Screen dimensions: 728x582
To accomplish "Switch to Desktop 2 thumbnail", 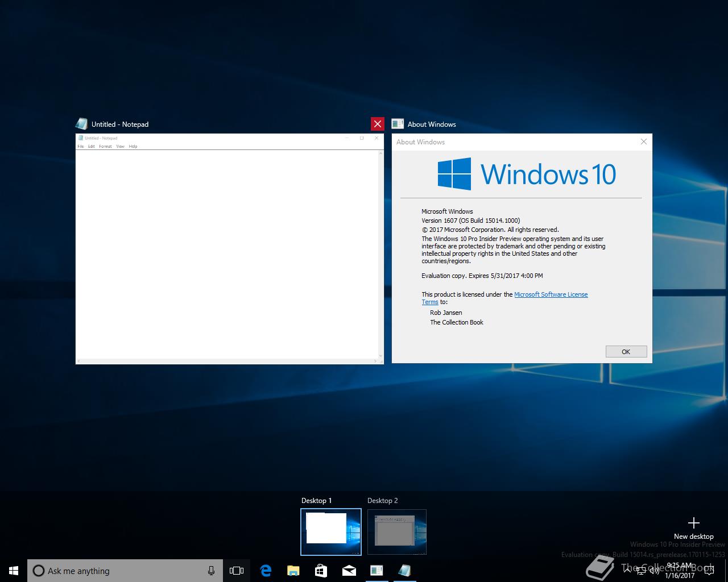I will [x=397, y=532].
